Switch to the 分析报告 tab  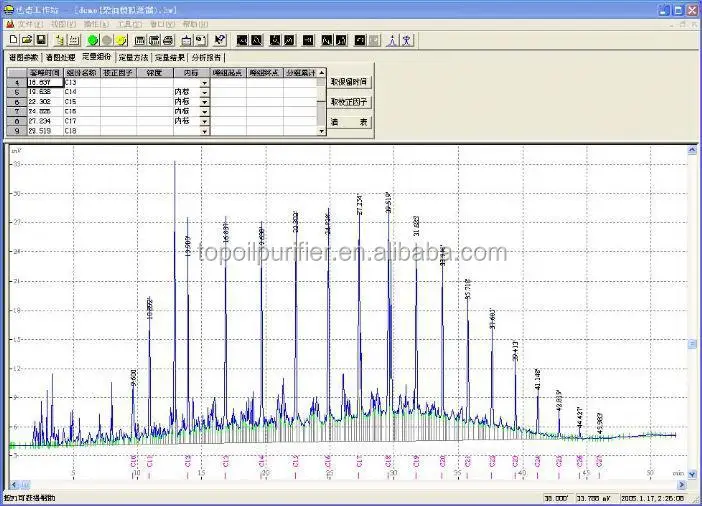coord(206,58)
